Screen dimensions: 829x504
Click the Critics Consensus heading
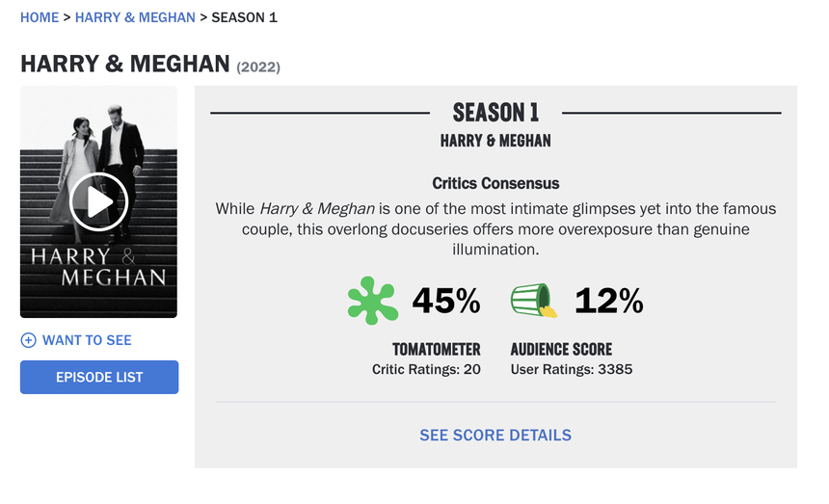[495, 183]
